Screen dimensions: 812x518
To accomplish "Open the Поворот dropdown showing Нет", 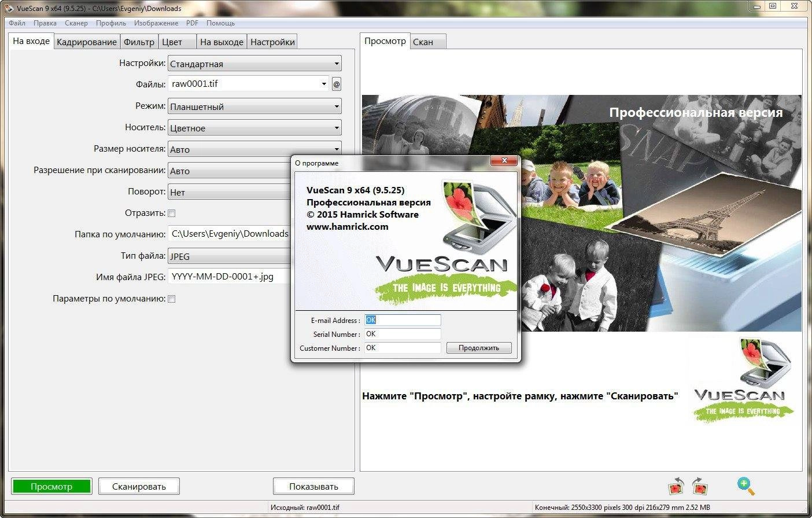I will pyautogui.click(x=229, y=192).
